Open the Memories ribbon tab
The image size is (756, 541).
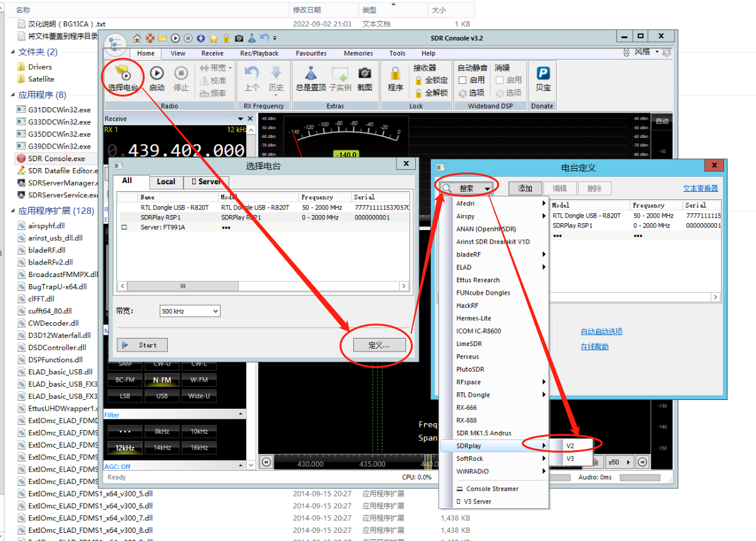358,53
